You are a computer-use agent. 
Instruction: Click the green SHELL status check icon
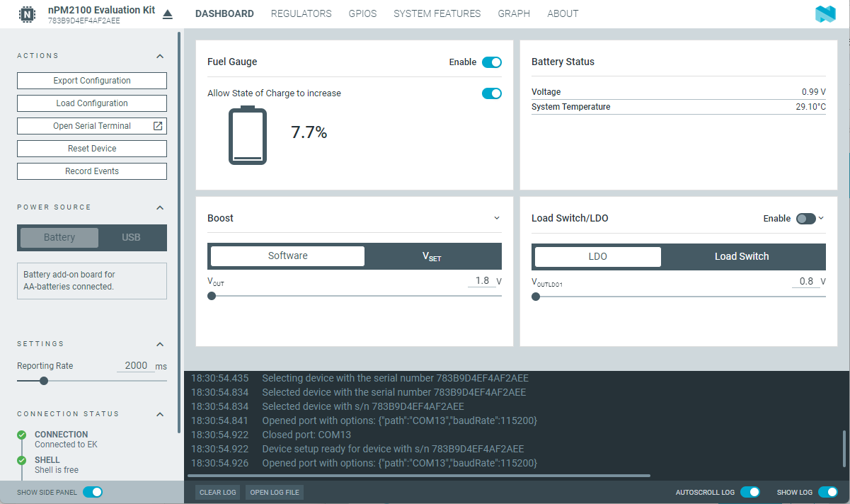(22, 460)
